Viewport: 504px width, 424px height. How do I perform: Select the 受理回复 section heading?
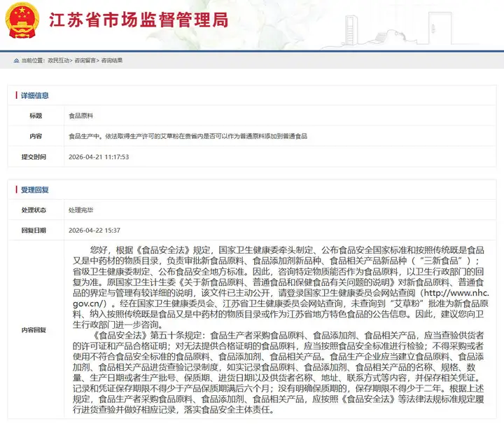[35, 190]
